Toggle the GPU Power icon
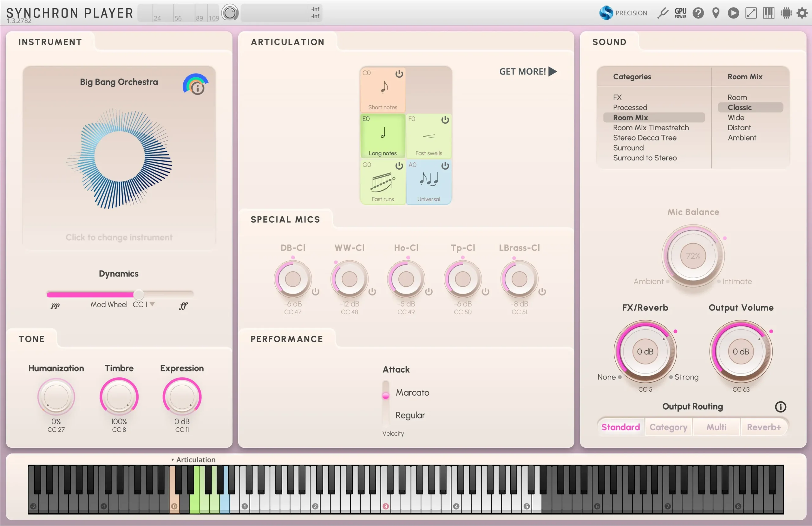The image size is (812, 526). click(x=680, y=13)
